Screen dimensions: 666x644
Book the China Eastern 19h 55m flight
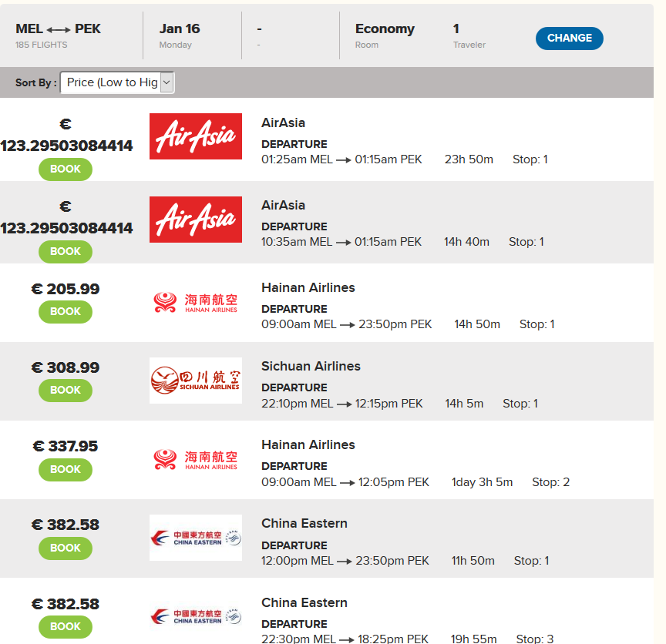[66, 626]
